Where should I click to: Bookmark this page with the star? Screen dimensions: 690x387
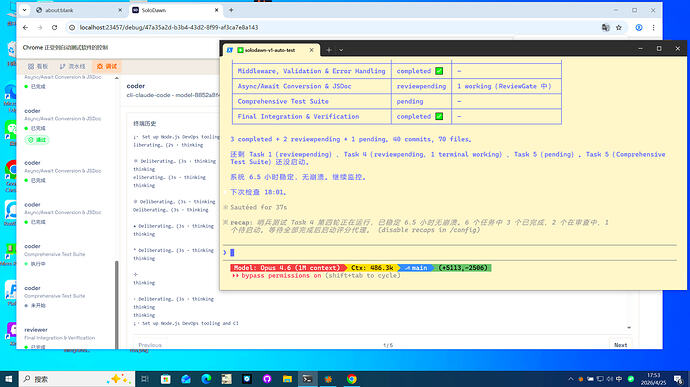tap(619, 27)
